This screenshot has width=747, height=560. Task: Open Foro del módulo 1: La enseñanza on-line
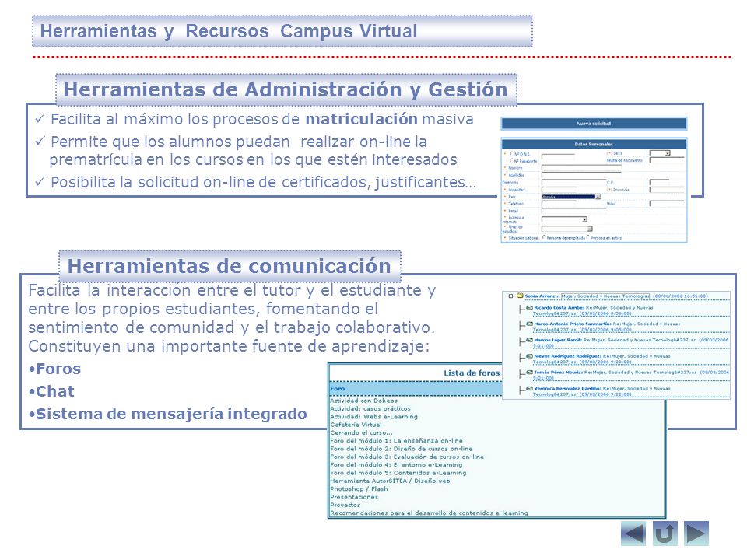click(x=396, y=441)
